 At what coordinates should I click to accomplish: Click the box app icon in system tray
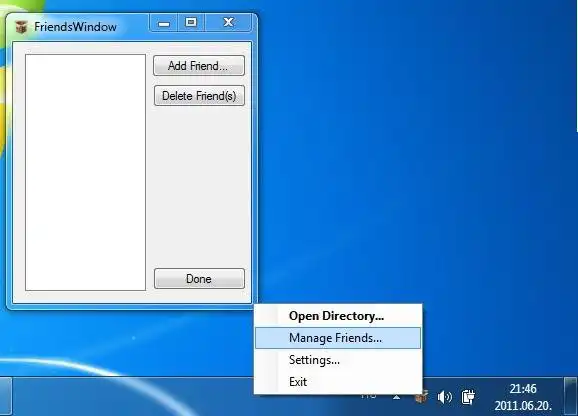click(421, 398)
